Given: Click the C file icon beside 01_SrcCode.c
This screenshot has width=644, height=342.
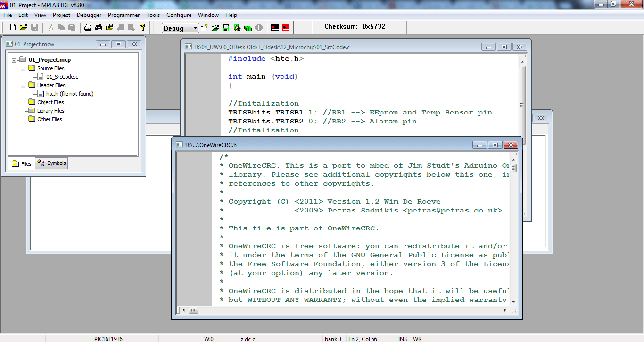Looking at the screenshot, I should tap(41, 77).
